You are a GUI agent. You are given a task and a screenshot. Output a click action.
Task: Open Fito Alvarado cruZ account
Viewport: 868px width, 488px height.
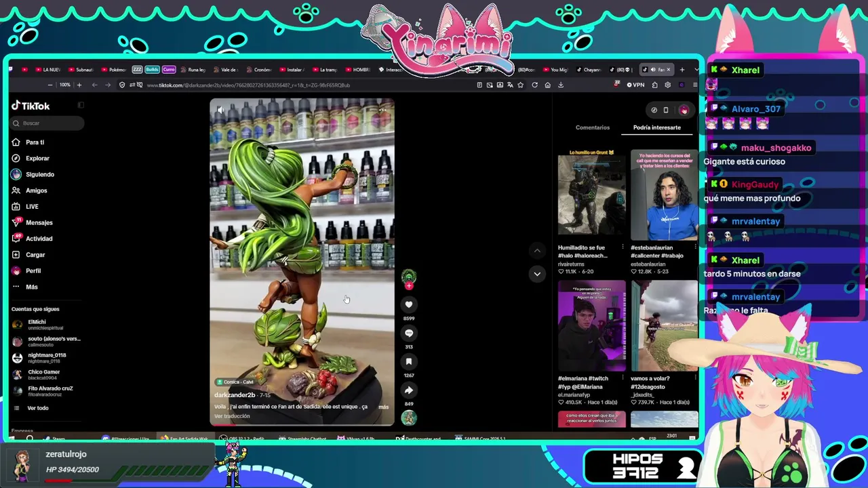(x=42, y=391)
